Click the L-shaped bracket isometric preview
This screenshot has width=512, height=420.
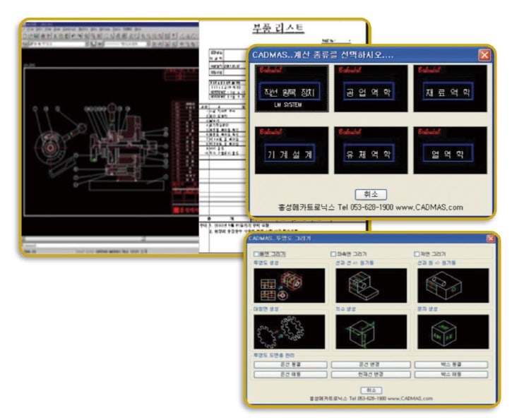tap(371, 286)
